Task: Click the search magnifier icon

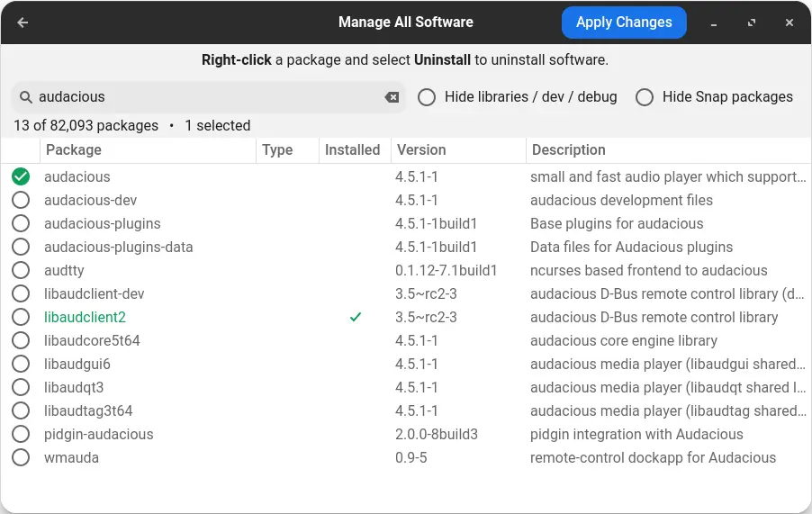Action: (25, 97)
